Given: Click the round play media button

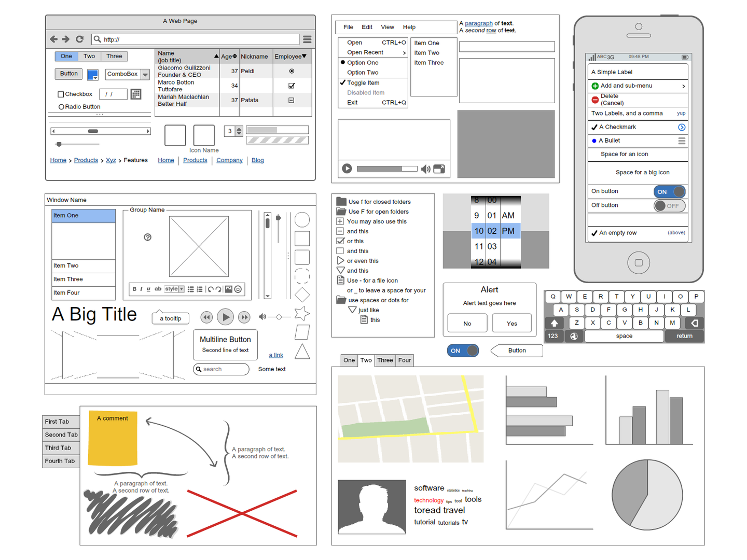Looking at the screenshot, I should (x=225, y=317).
